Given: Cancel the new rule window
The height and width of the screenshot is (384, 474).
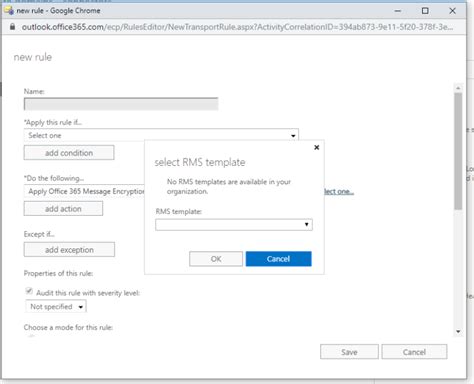Looking at the screenshot, I should coord(414,352).
